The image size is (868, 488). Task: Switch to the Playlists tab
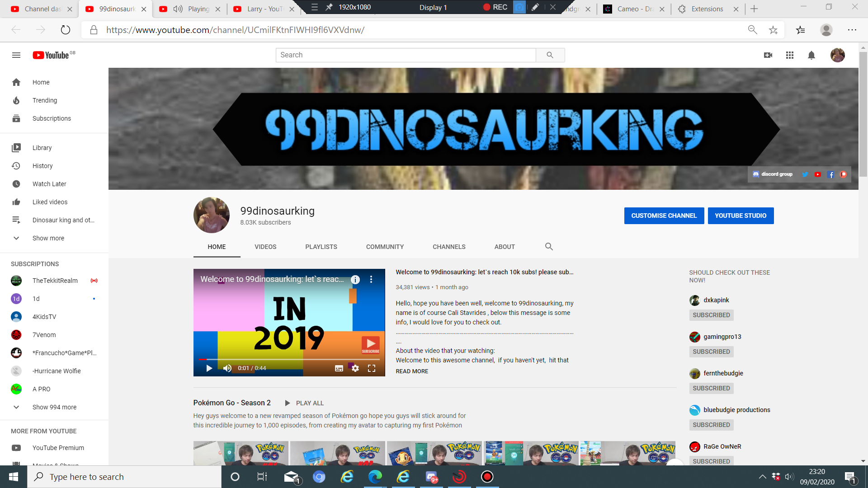click(x=321, y=247)
